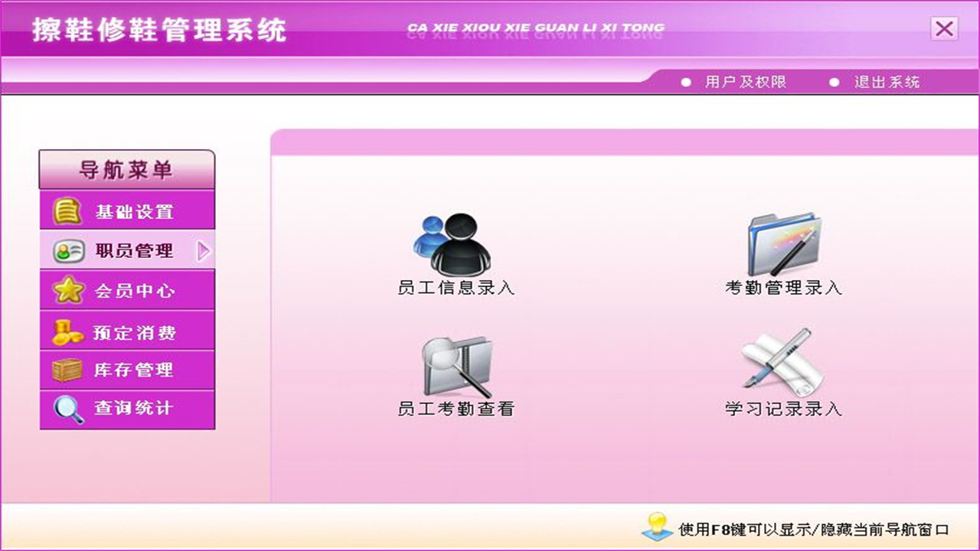Click the star icon beside 会员中心
The height and width of the screenshot is (551, 980).
[67, 290]
